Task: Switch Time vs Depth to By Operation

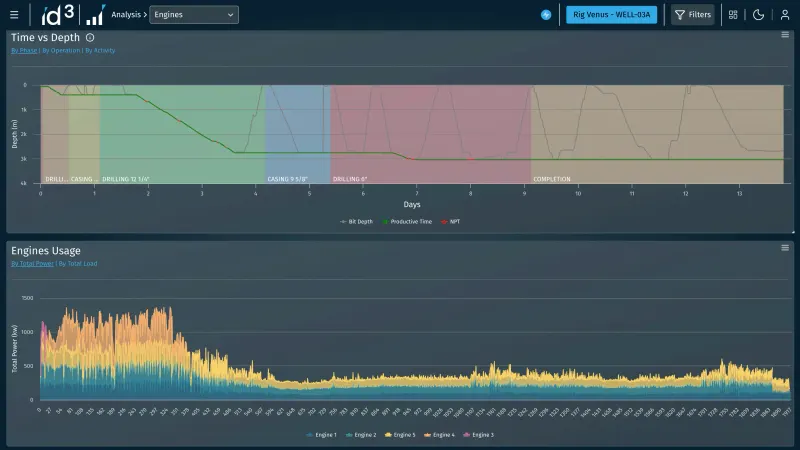Action: (61, 51)
